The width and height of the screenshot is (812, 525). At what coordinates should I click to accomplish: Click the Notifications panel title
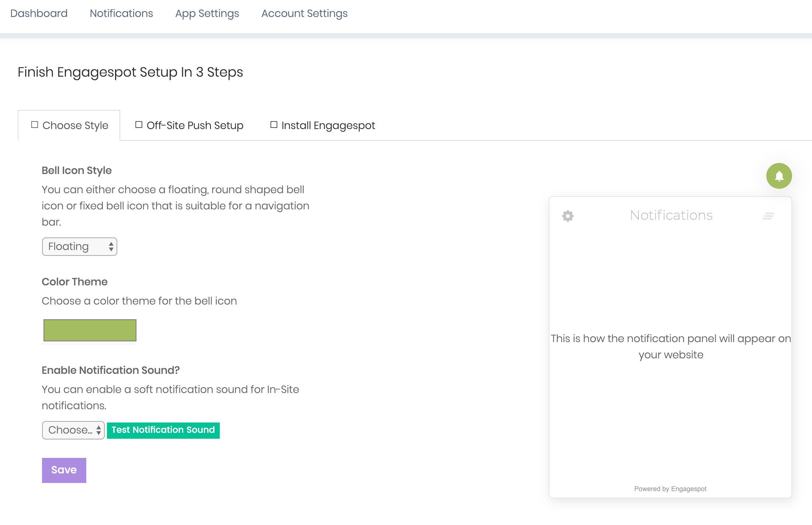(671, 215)
